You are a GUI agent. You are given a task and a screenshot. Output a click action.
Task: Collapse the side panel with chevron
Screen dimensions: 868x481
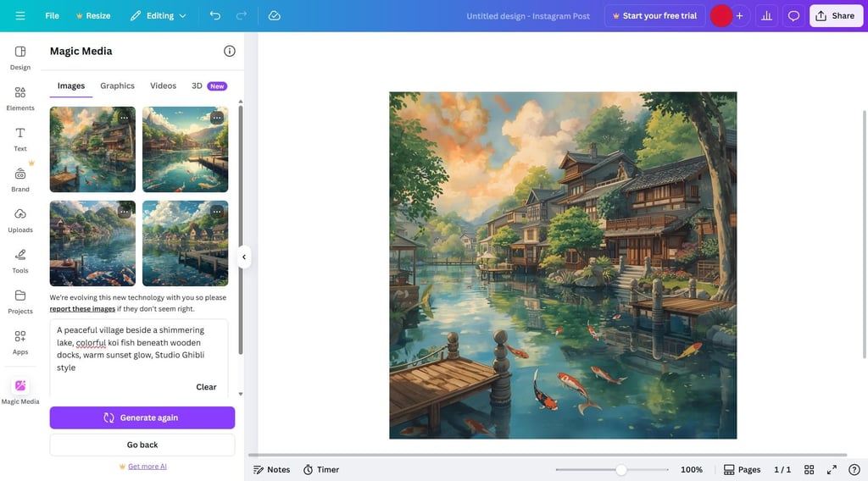[x=243, y=257]
